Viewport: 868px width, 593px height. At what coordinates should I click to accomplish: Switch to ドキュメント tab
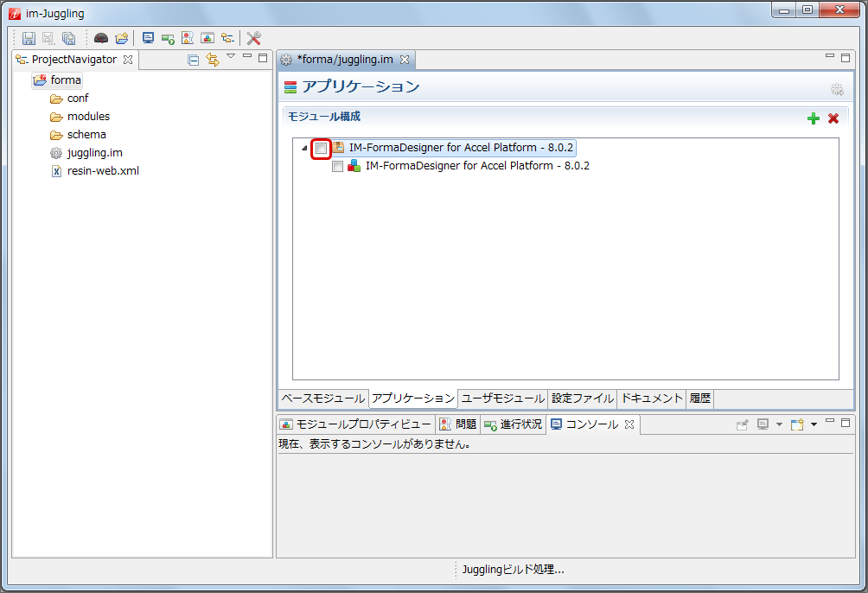652,399
